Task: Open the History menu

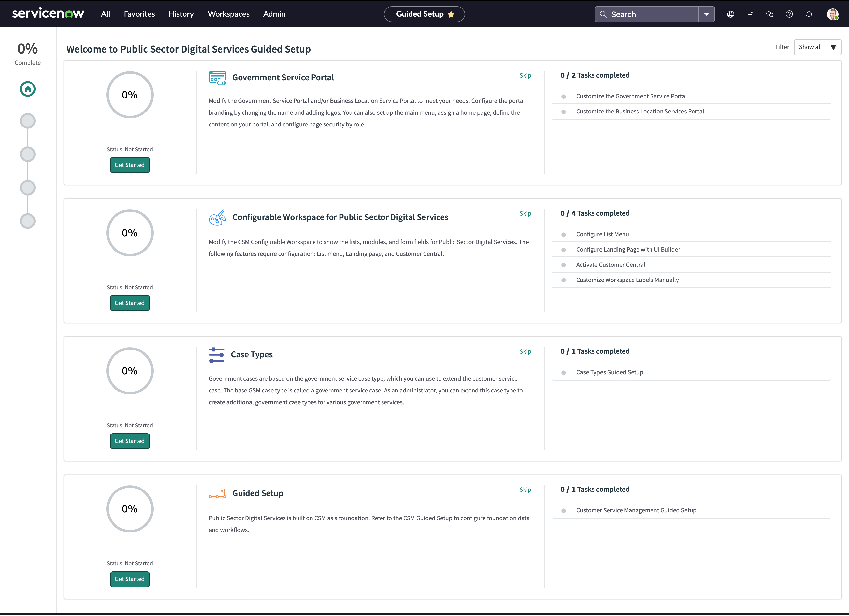Action: point(181,14)
